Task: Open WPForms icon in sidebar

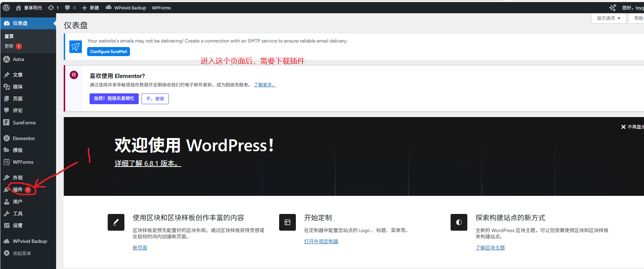Action: [x=7, y=162]
